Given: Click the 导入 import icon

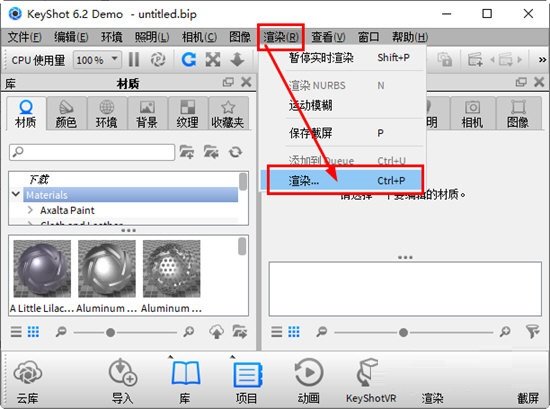Looking at the screenshot, I should (x=122, y=373).
